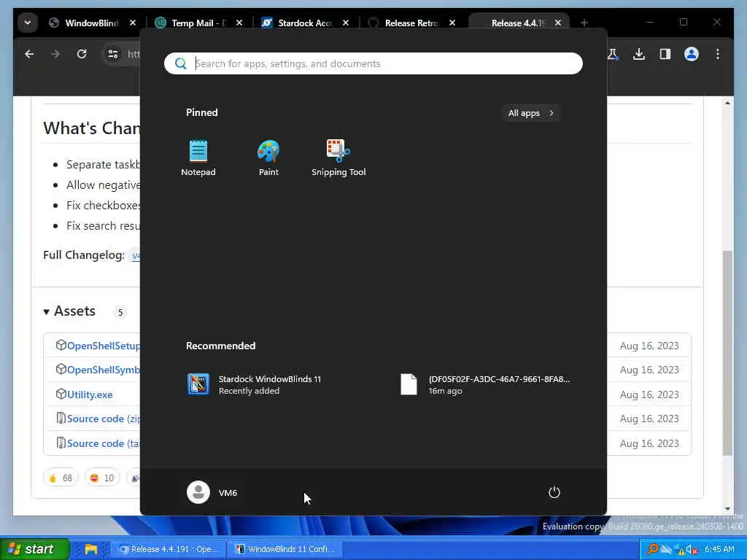Close the WindowBlinds tab
Viewport: 747px width, 560px height.
pyautogui.click(x=133, y=23)
